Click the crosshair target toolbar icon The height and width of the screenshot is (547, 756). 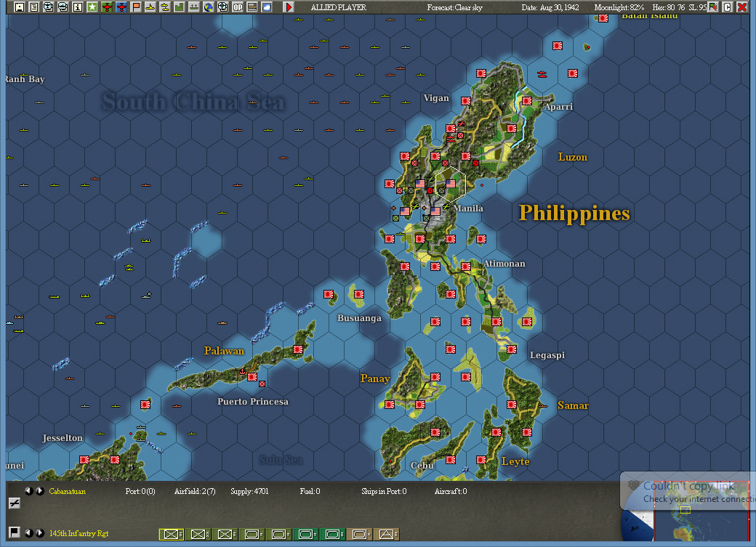click(x=222, y=7)
